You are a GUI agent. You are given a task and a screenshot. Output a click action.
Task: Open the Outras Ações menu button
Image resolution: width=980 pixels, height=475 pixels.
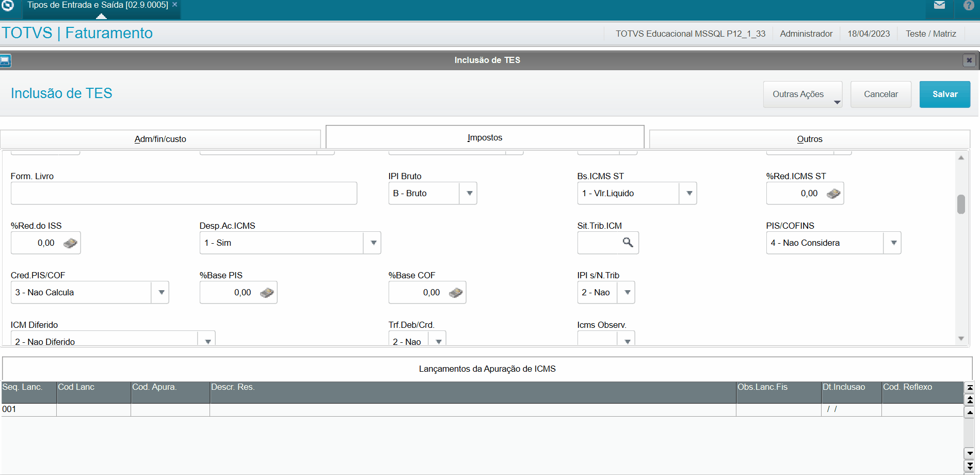802,94
